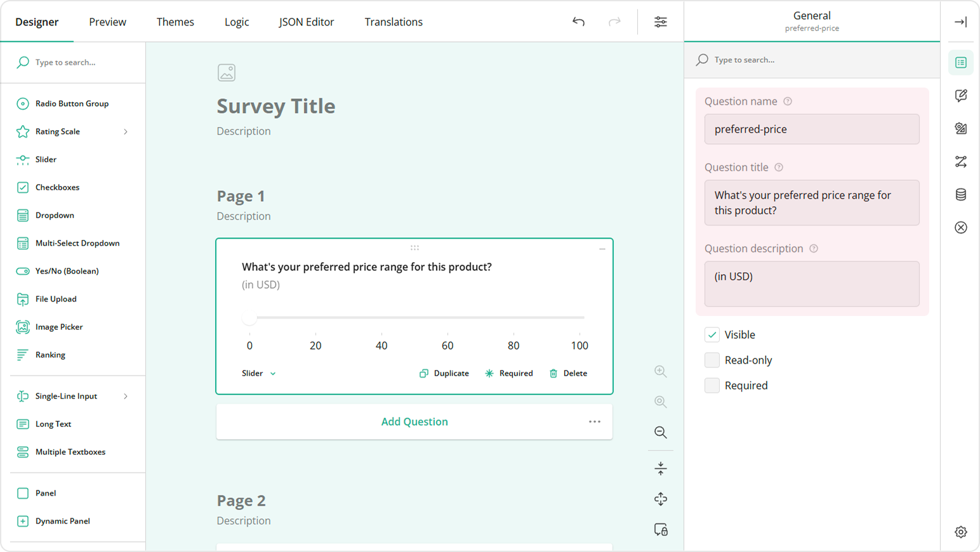Viewport: 980px width, 552px height.
Task: Open the Data property category icon
Action: (961, 195)
